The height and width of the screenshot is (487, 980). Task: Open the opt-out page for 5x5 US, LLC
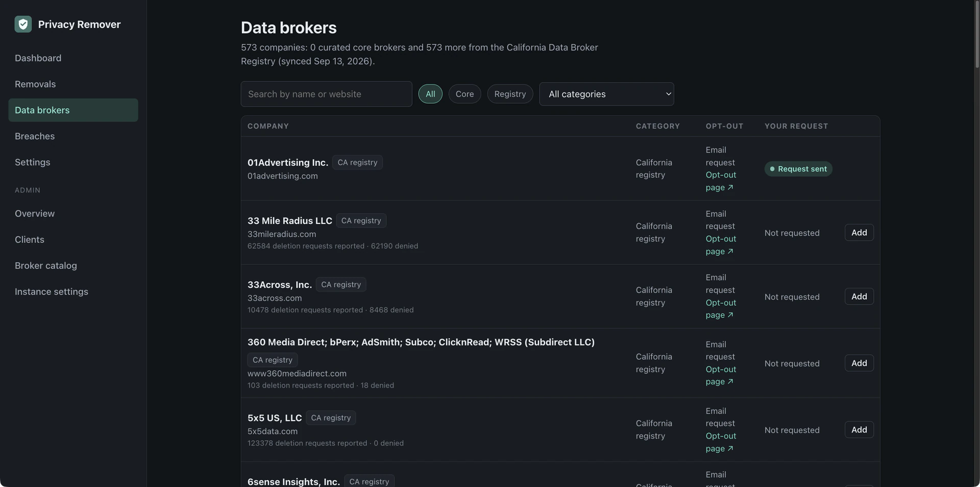721,442
